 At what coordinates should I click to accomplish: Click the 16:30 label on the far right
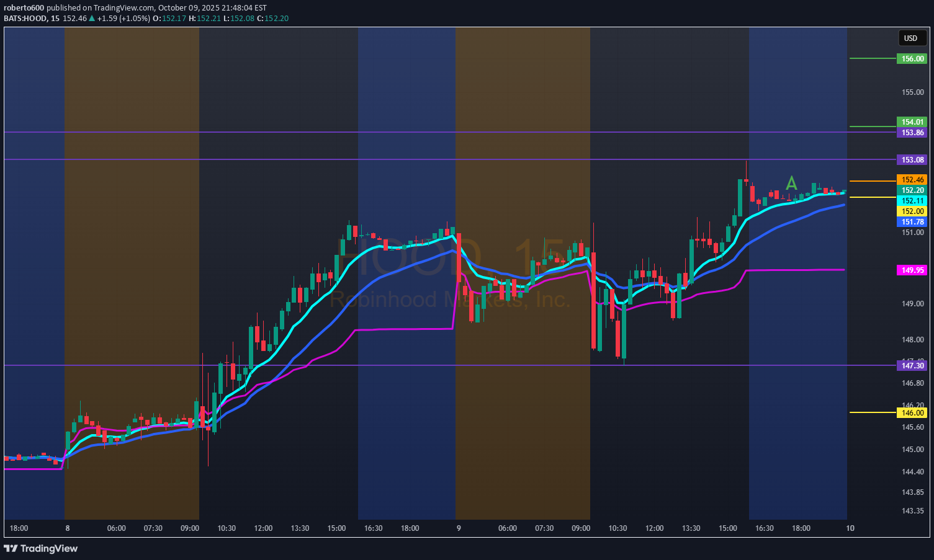pyautogui.click(x=764, y=528)
